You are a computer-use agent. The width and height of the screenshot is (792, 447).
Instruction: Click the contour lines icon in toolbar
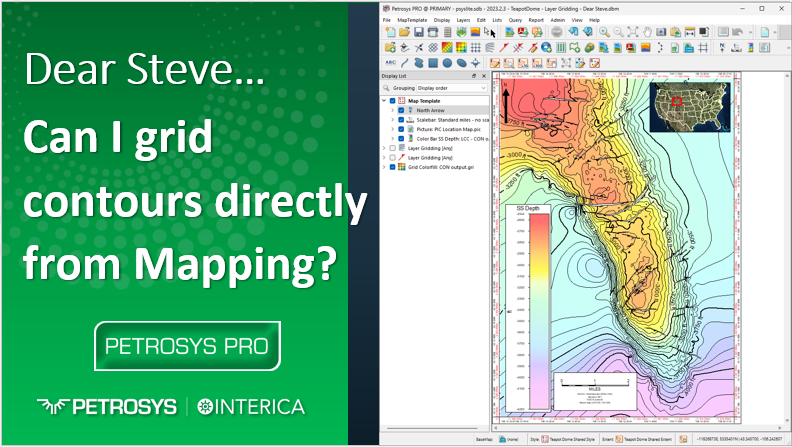click(489, 47)
